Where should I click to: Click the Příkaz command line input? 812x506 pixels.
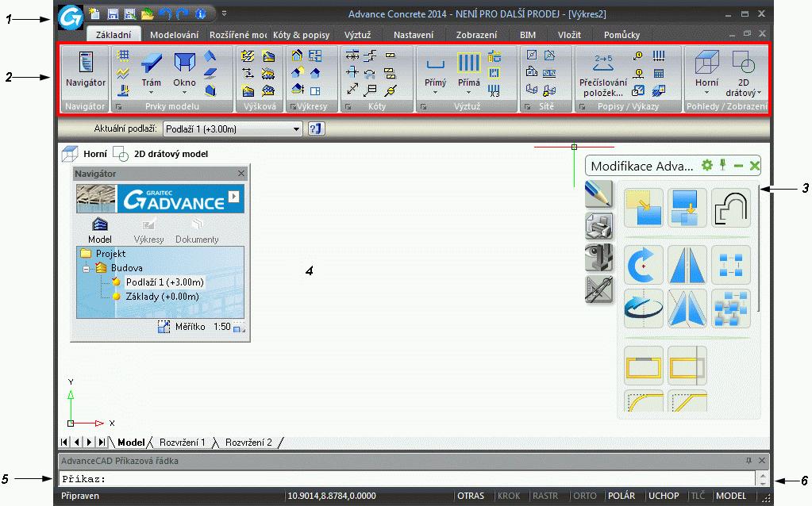coord(407,478)
